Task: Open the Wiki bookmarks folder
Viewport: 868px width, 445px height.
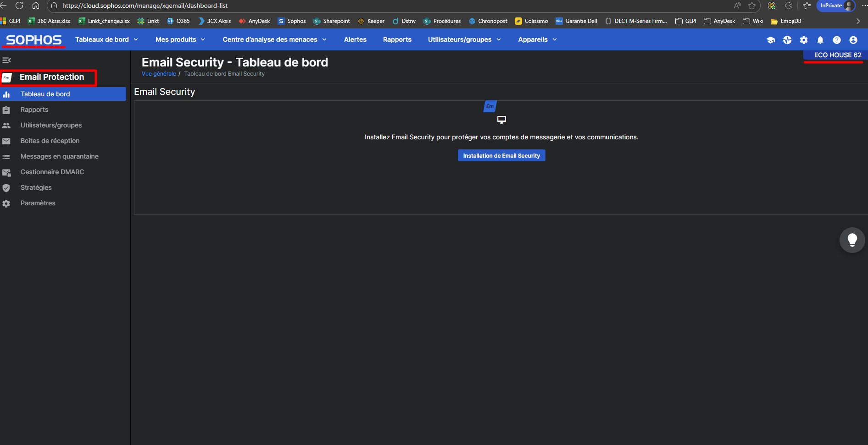Action: (x=753, y=21)
